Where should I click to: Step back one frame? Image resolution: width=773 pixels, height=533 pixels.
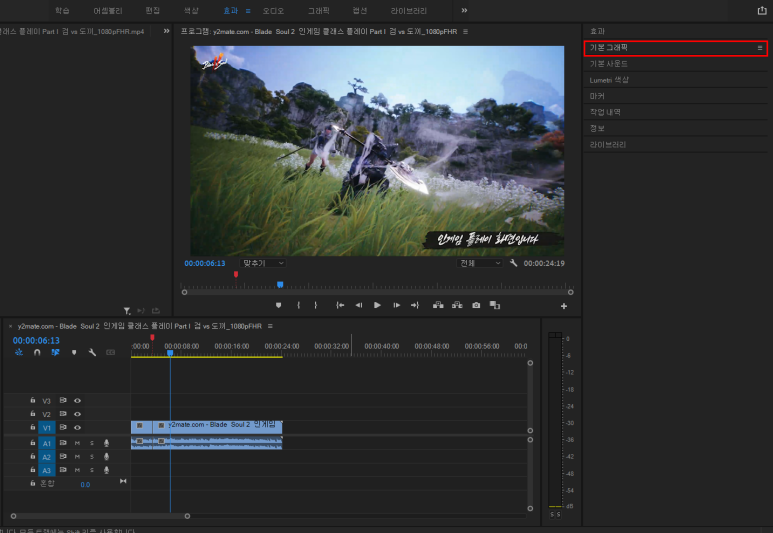(x=359, y=305)
